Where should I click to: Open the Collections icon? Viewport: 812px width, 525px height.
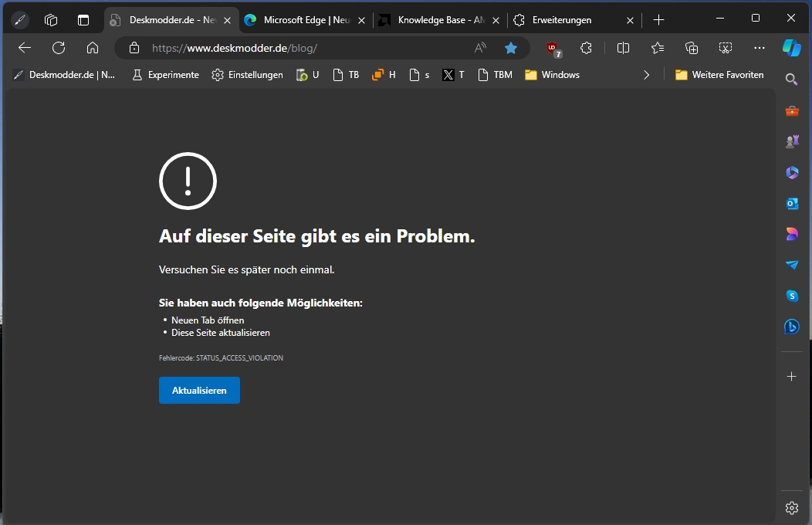pos(692,48)
